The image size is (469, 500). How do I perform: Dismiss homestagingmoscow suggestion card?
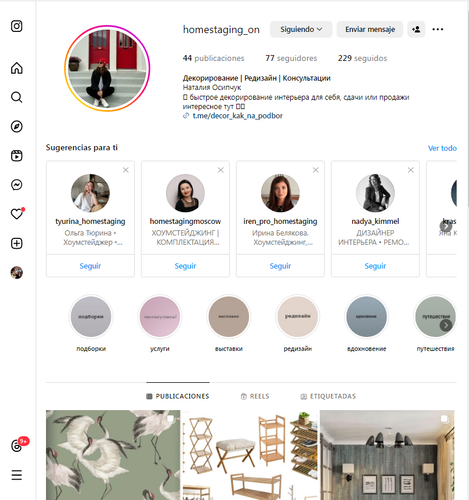coord(221,170)
